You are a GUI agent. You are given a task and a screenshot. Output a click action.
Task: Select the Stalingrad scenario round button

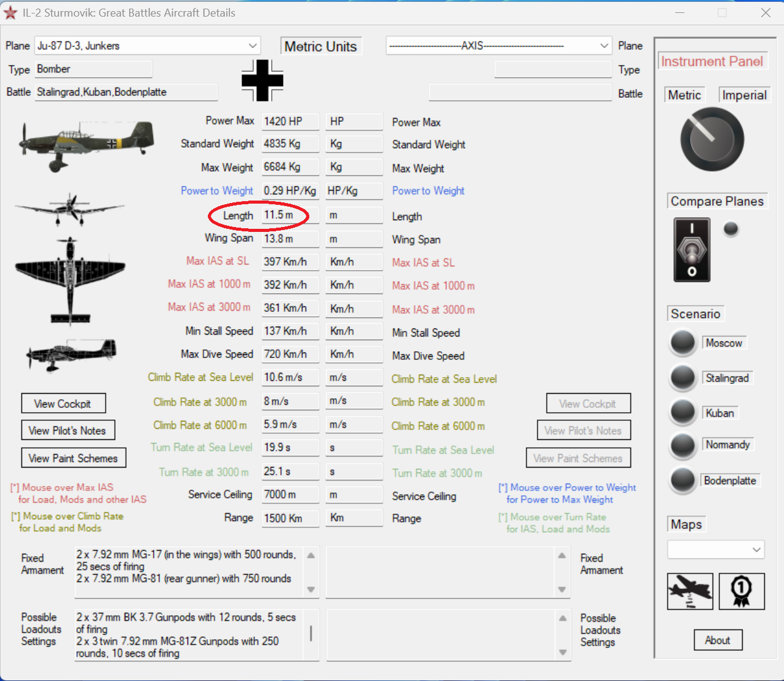tap(683, 378)
